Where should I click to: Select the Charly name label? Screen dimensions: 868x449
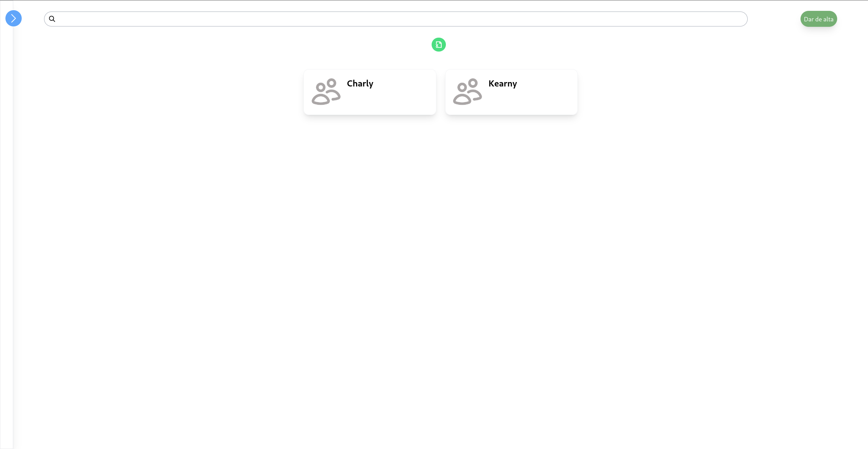[360, 83]
